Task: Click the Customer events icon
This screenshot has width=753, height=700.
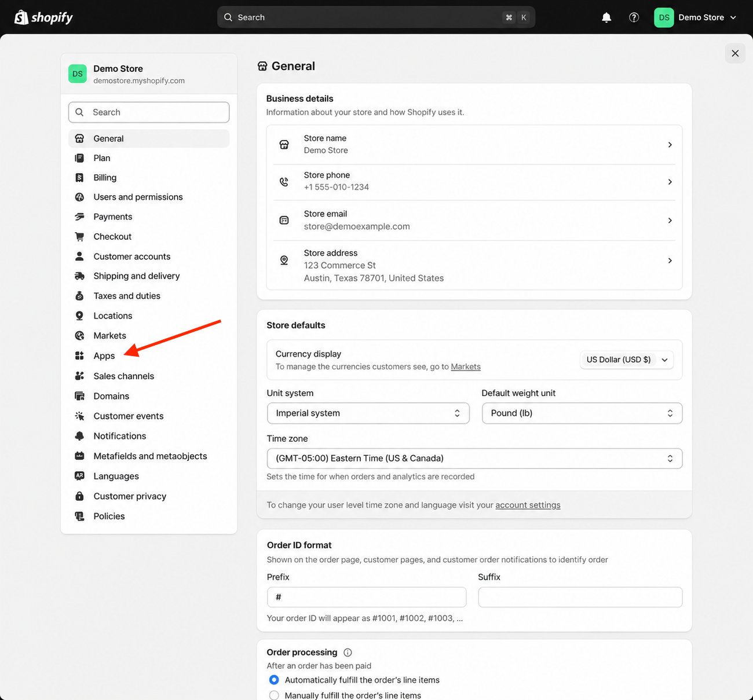Action: click(x=79, y=416)
